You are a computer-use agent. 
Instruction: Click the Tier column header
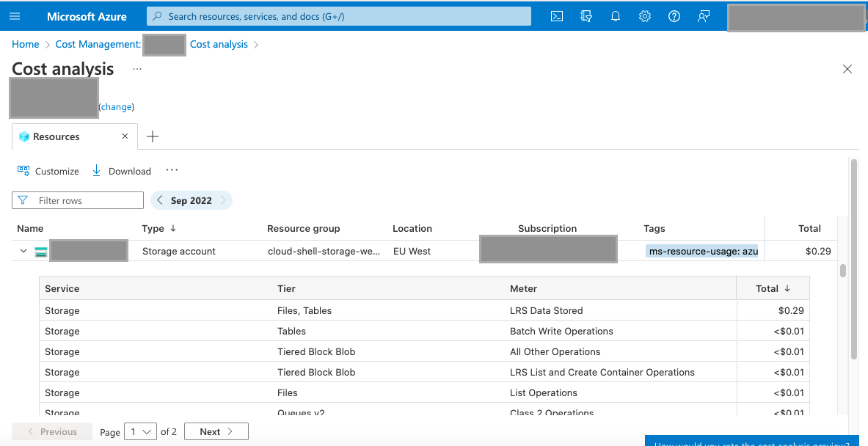(x=286, y=288)
